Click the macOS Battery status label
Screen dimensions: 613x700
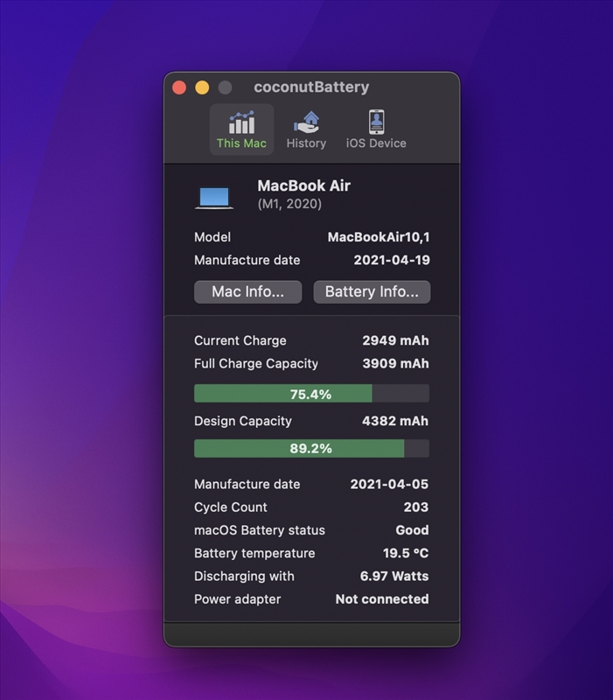point(259,530)
